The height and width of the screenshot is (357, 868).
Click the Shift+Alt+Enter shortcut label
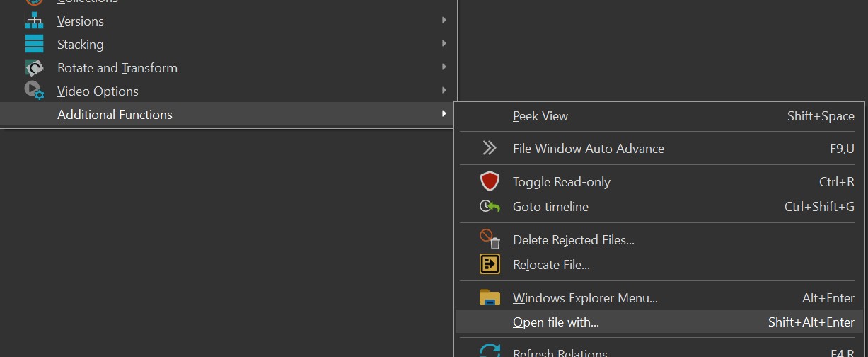pos(811,322)
